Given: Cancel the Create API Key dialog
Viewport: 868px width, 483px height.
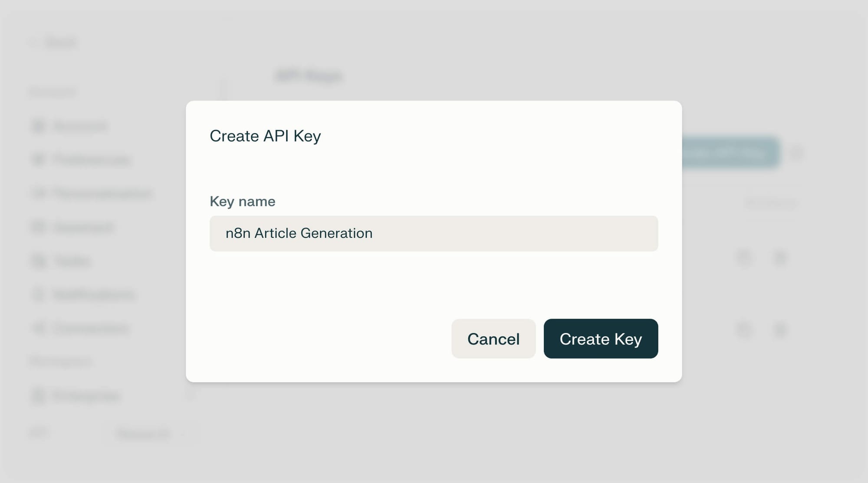Looking at the screenshot, I should tap(493, 339).
